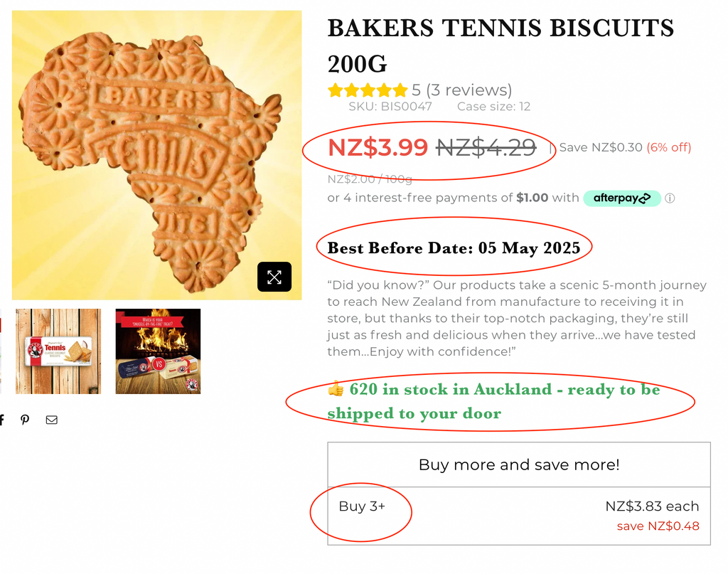Click 'Buy more and save more!' header
Viewport: 728px width, 574px height.
(x=519, y=465)
